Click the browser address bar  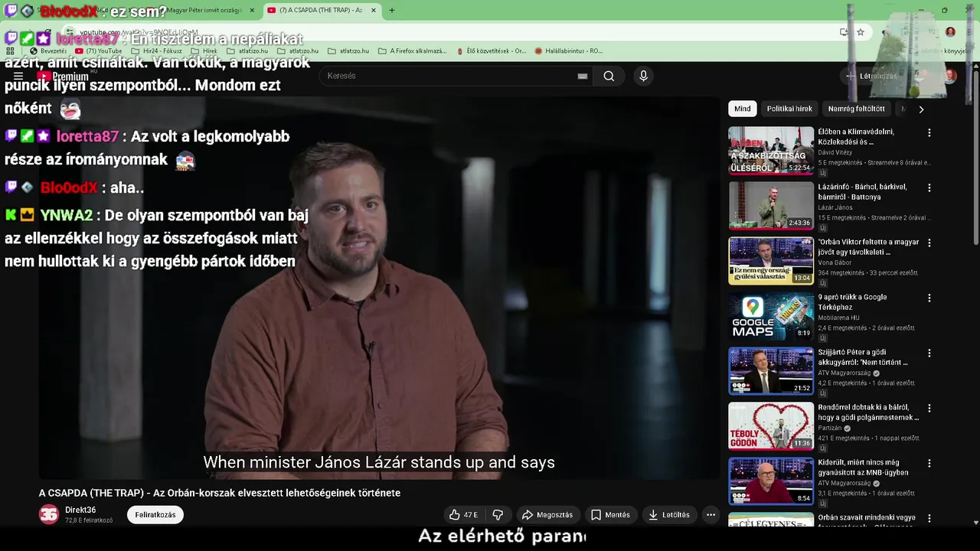tap(452, 32)
